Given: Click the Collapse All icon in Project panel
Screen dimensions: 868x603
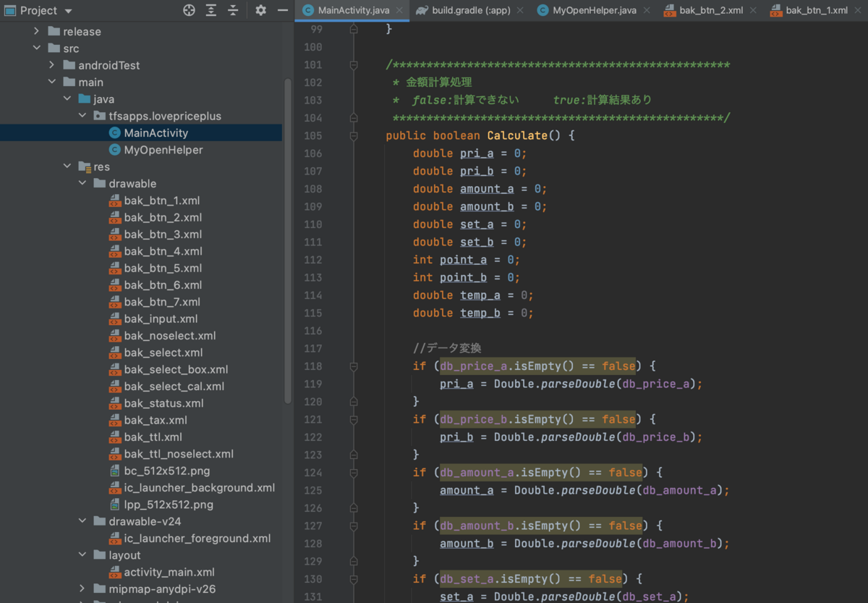Looking at the screenshot, I should click(x=233, y=10).
